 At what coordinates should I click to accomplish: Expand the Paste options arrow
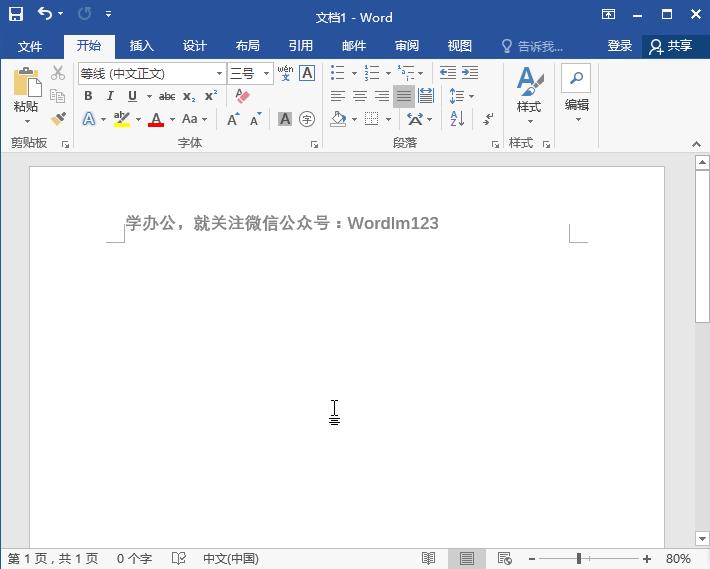coord(27,121)
